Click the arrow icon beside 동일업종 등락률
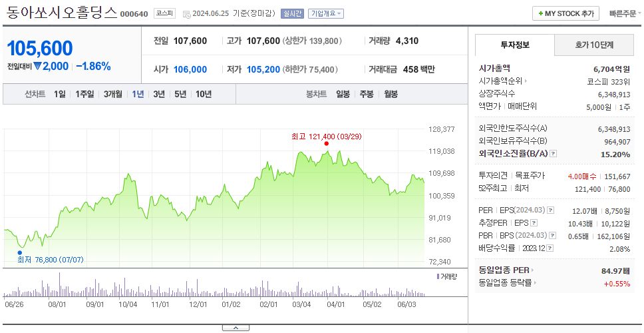Screen dimensions: 644x333 tap(536, 283)
